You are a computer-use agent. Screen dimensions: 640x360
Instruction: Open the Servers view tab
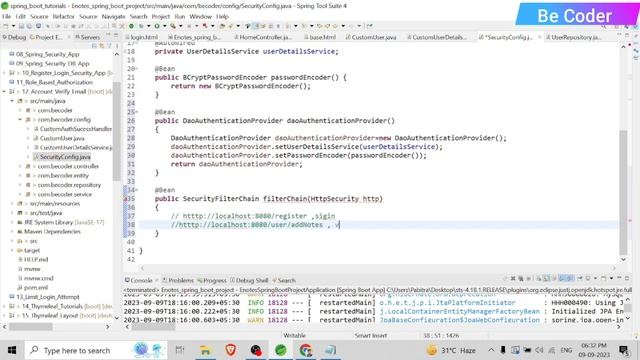click(87, 37)
